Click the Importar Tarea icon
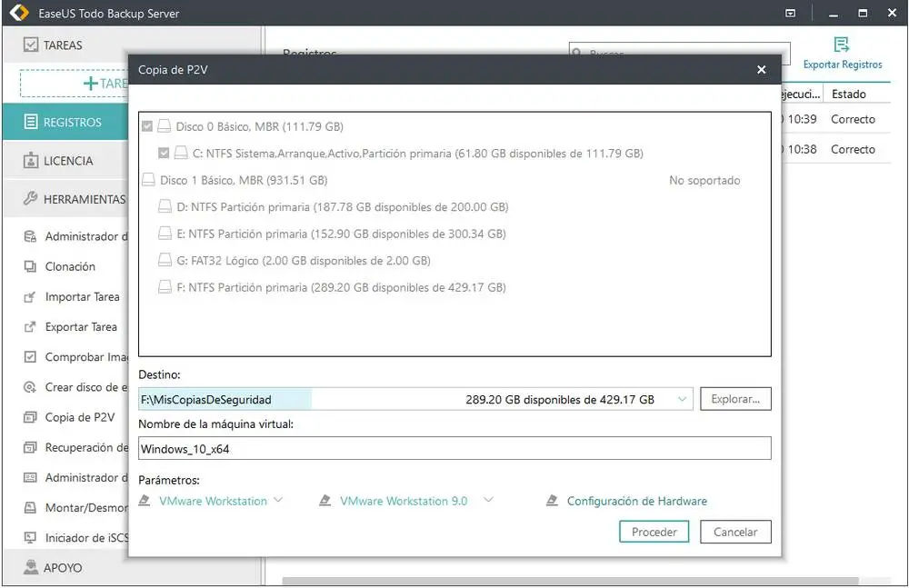 [30, 297]
